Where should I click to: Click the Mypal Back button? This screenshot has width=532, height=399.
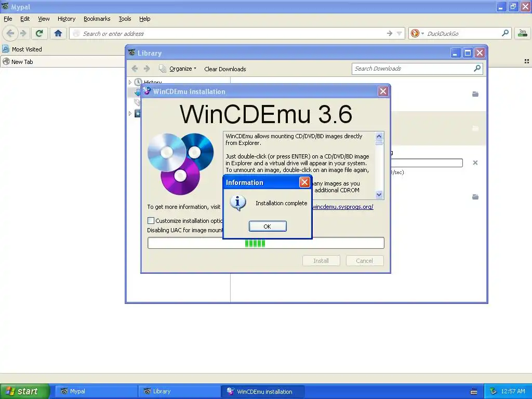point(10,33)
